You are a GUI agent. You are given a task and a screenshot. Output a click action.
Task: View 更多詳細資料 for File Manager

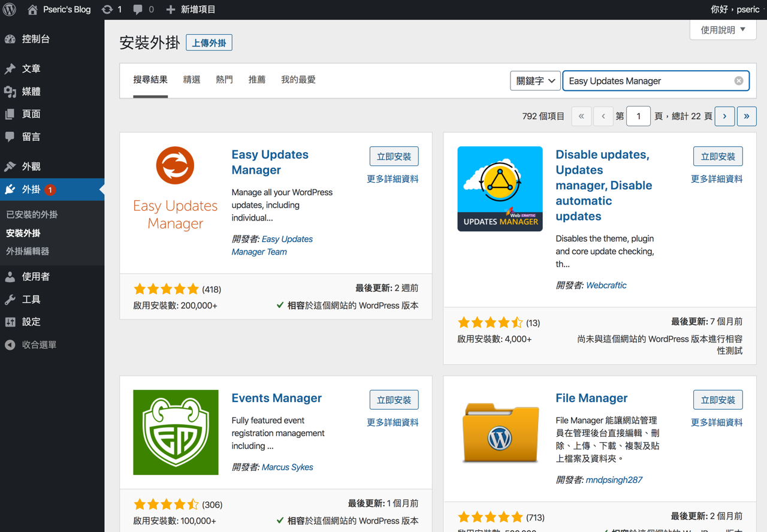click(x=717, y=422)
